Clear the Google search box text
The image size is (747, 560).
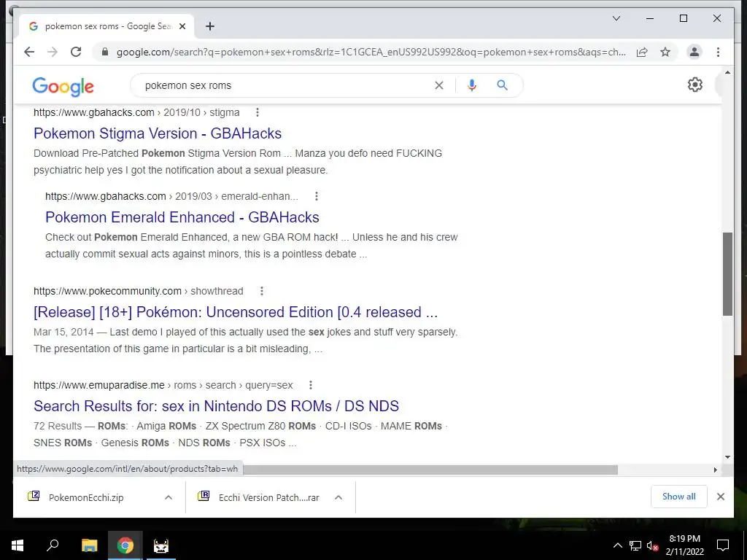[438, 85]
